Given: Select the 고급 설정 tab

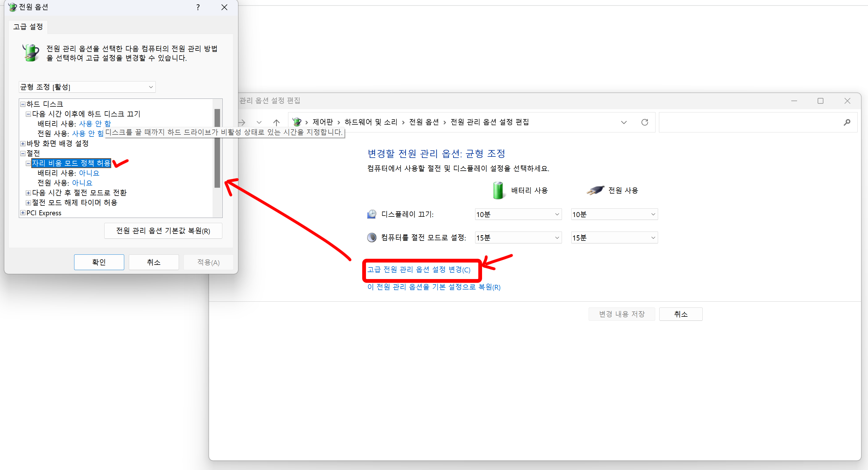Looking at the screenshot, I should click(x=28, y=27).
